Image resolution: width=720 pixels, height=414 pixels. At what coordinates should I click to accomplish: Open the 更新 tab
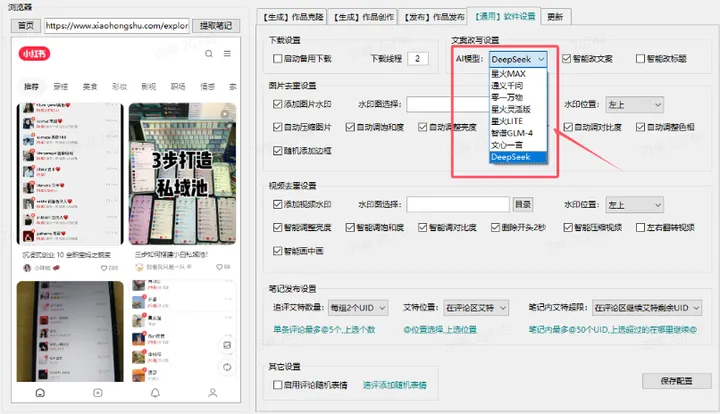[555, 17]
